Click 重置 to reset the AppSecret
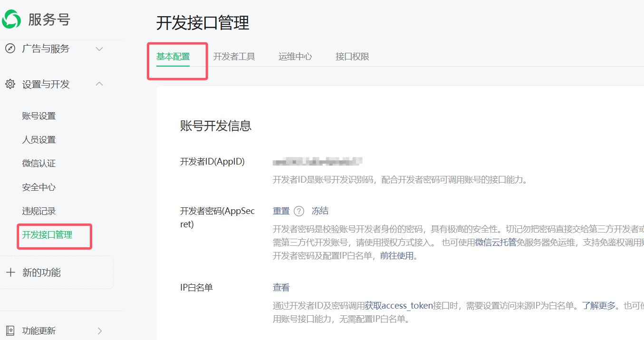Screen dimensions: 644x340 coord(281,211)
